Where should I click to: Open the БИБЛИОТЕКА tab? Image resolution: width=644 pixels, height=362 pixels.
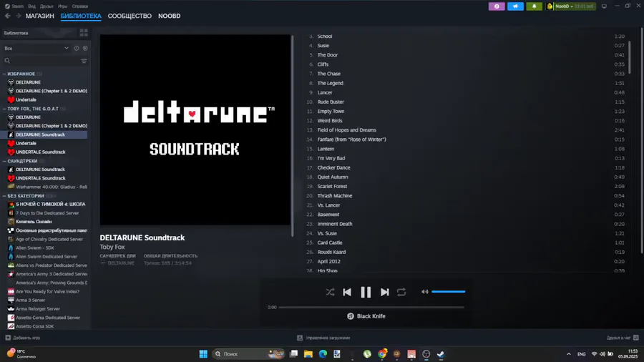81,16
